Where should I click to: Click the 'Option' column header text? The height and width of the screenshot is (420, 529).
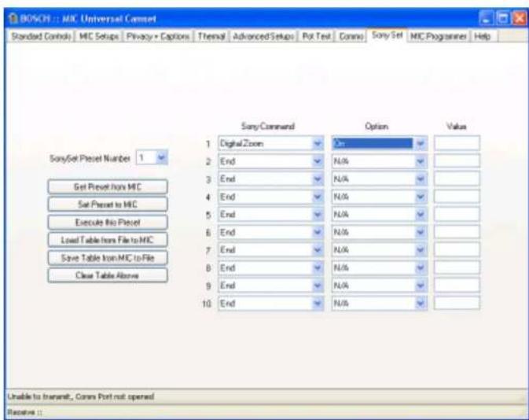pyautogui.click(x=377, y=127)
